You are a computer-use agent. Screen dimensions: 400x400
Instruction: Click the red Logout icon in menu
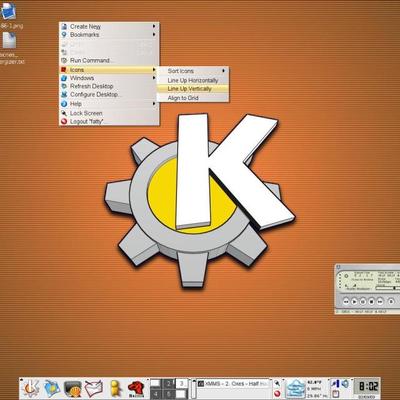pyautogui.click(x=64, y=122)
